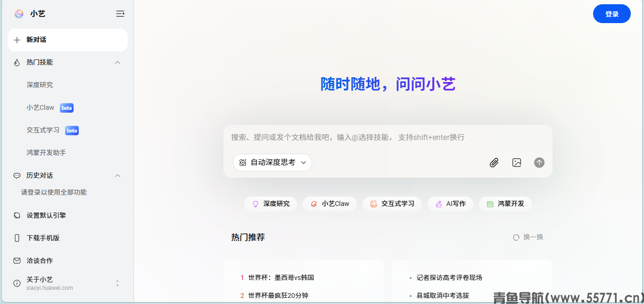Click the phone icon beside 下载手机版

click(17, 238)
